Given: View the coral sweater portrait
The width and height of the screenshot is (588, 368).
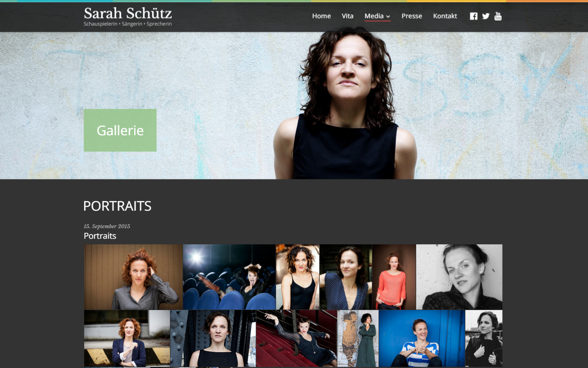Looking at the screenshot, I should click(394, 277).
